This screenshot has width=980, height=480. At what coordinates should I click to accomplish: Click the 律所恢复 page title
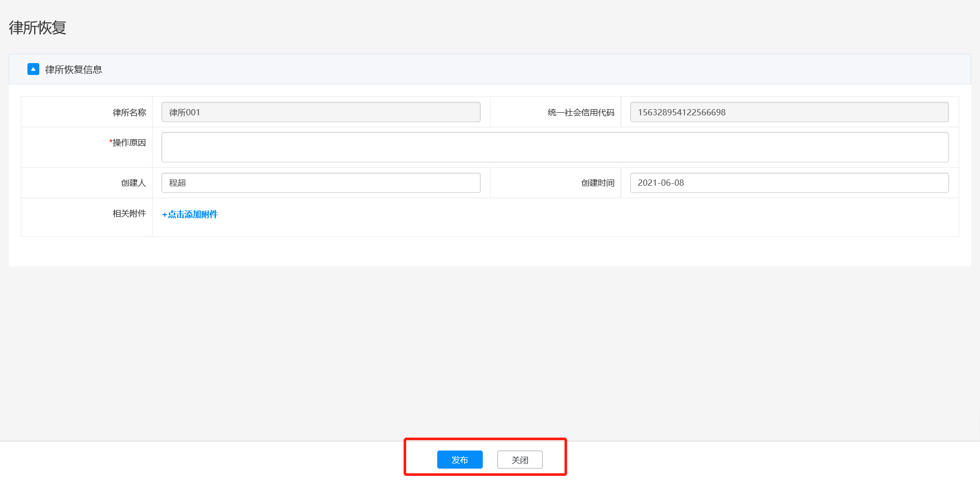pos(38,28)
